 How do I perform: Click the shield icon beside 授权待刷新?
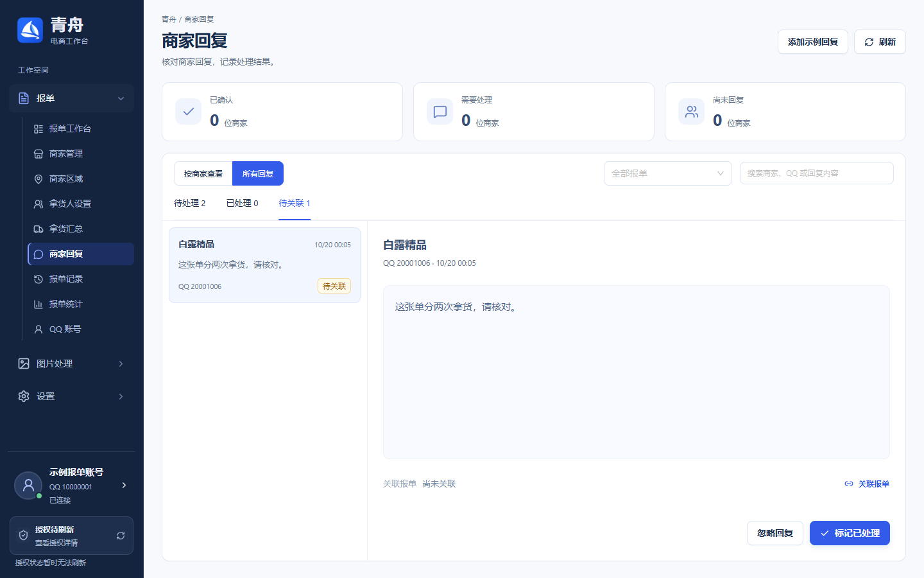pyautogui.click(x=23, y=536)
